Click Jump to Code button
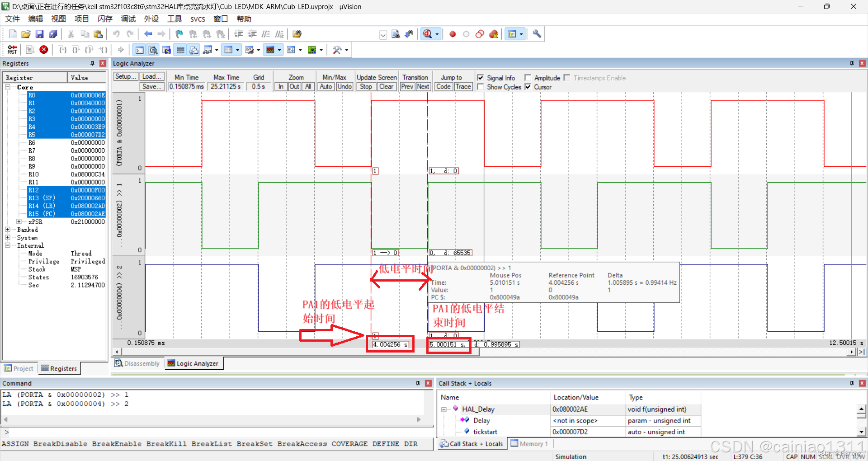 (x=443, y=86)
